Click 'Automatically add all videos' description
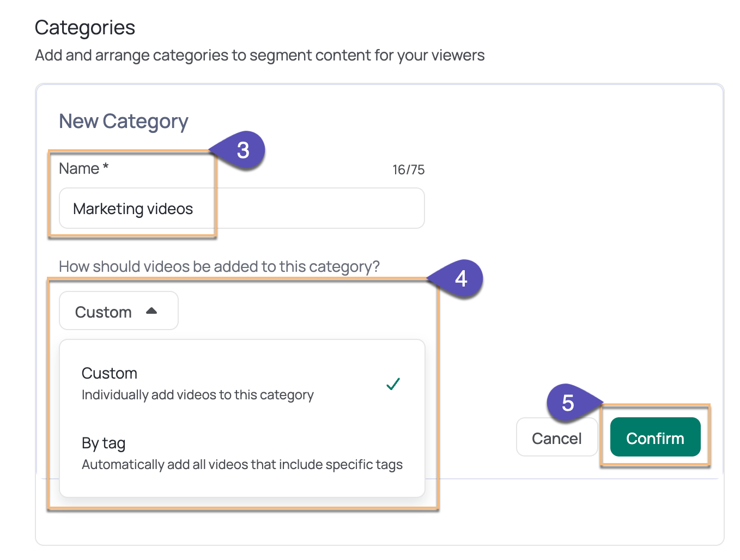This screenshot has height=560, width=740. (x=242, y=465)
